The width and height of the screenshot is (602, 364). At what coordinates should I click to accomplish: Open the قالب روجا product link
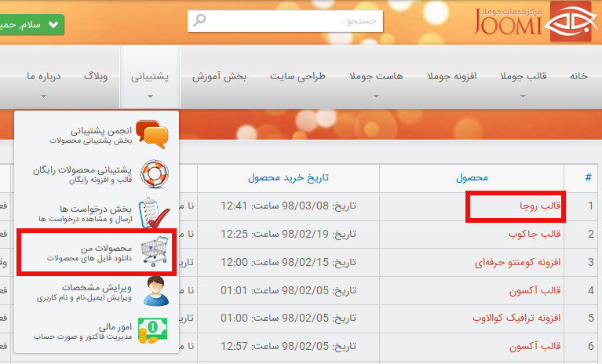click(x=540, y=206)
